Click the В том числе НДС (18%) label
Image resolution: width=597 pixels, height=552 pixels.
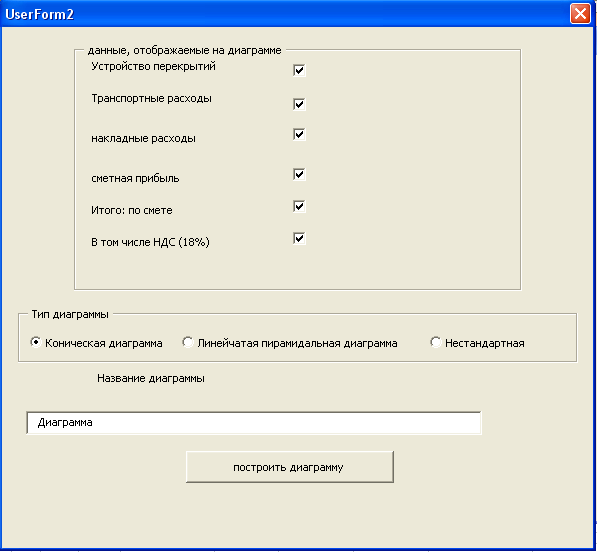pyautogui.click(x=150, y=242)
